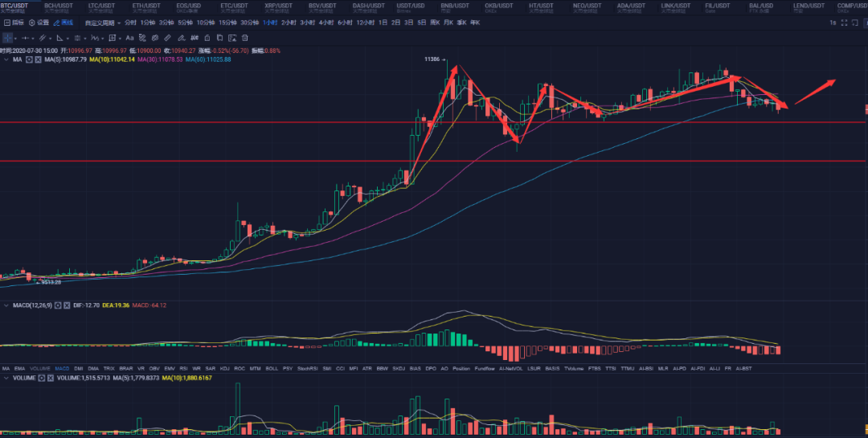Close the VOLUME indicator panel
The image size is (868, 438).
50,377
